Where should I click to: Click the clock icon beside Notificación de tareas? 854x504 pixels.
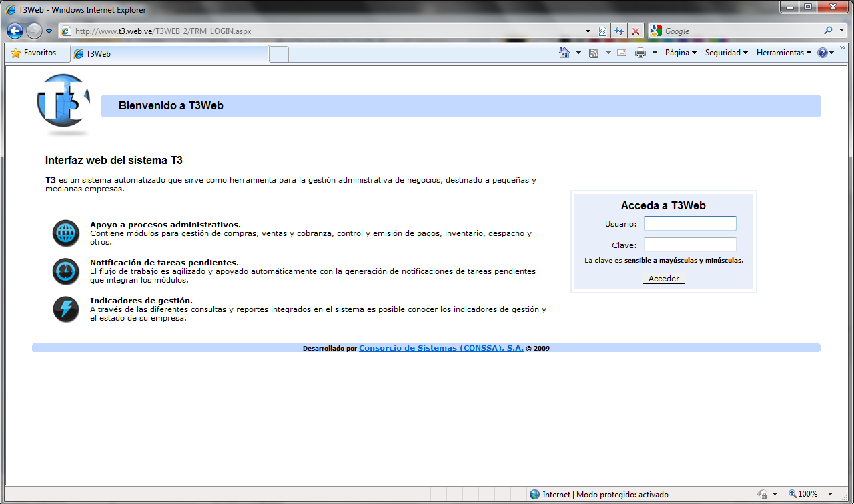pos(66,271)
